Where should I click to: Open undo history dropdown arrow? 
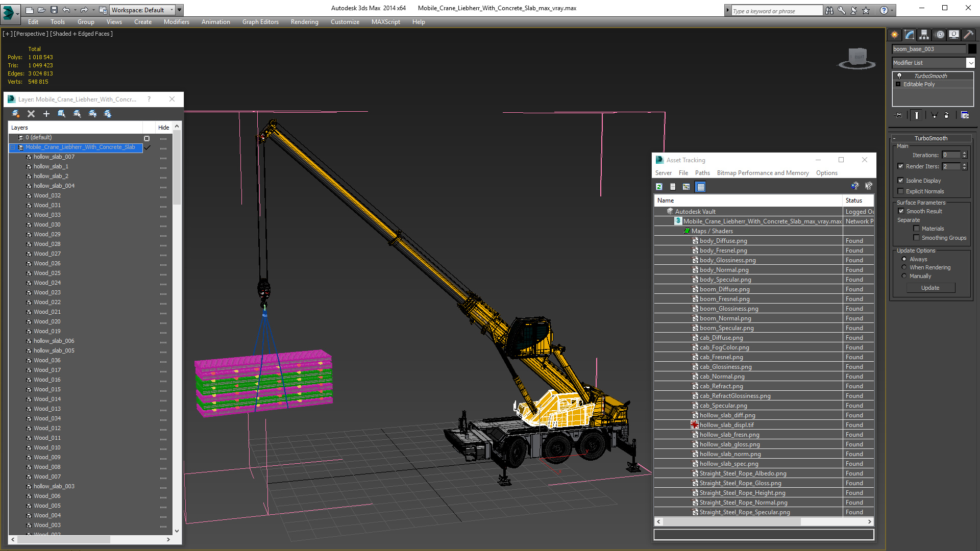(x=75, y=10)
